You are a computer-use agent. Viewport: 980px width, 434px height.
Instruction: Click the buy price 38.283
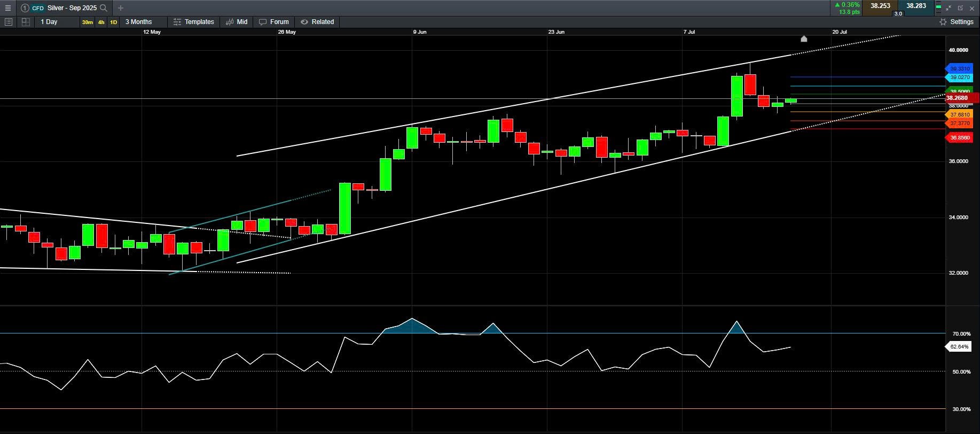point(916,6)
